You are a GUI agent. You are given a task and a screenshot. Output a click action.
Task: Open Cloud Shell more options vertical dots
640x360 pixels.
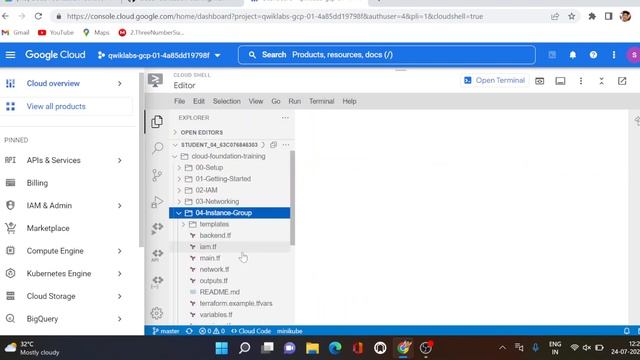click(581, 81)
